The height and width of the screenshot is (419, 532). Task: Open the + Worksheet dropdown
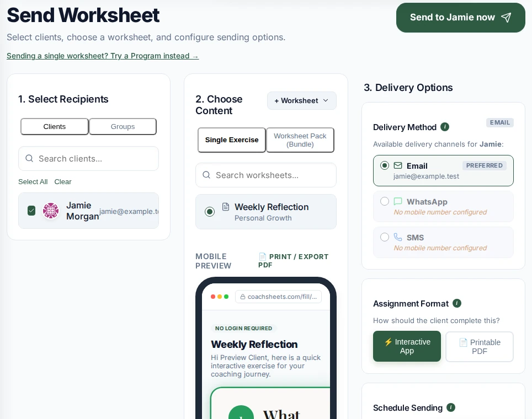(302, 101)
